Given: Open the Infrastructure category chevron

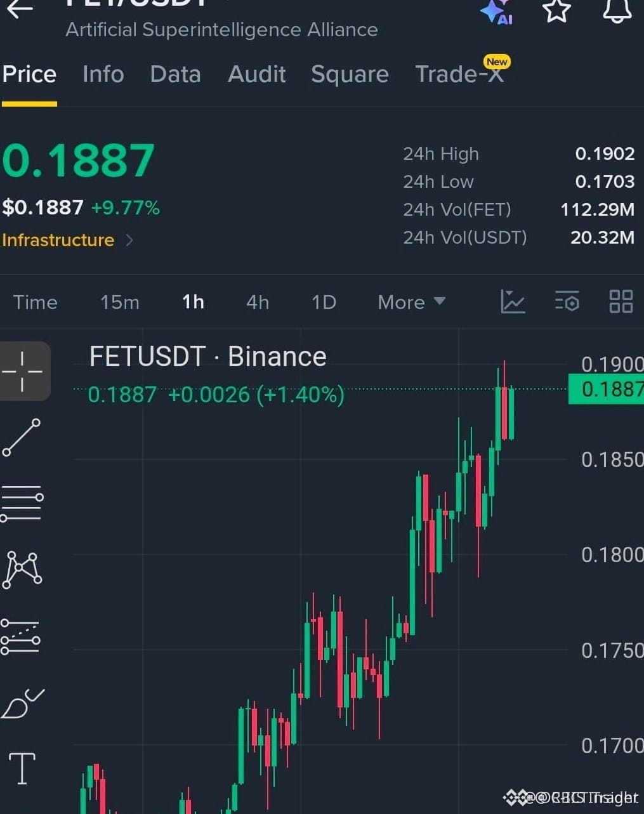Looking at the screenshot, I should point(129,240).
